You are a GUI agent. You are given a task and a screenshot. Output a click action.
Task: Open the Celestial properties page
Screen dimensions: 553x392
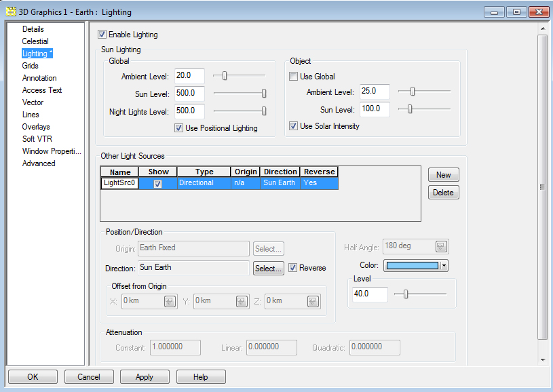click(x=35, y=41)
